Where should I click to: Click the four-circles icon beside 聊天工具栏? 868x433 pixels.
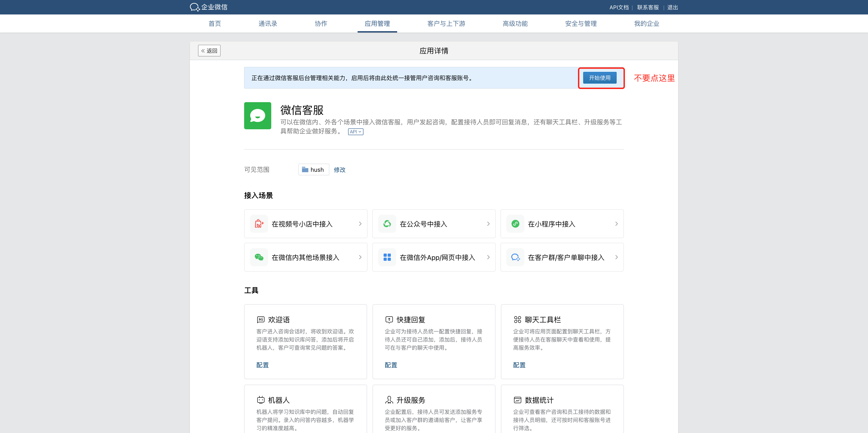(517, 320)
